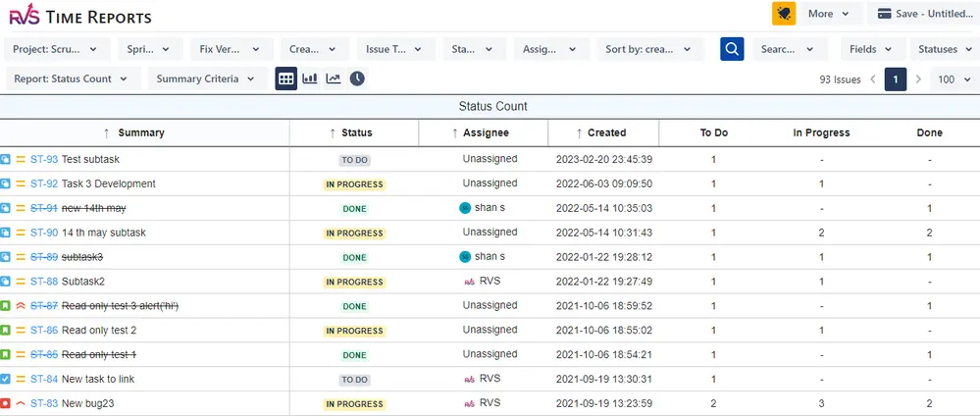Click the Save - Untitled button
Screen dimensions: 980x416
coord(924,14)
